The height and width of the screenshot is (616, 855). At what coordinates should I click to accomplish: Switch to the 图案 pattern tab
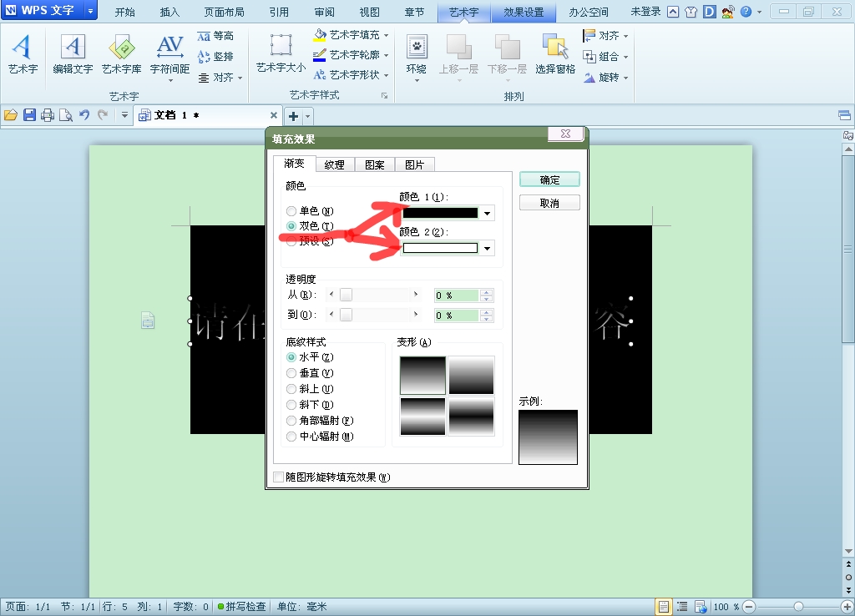point(375,164)
